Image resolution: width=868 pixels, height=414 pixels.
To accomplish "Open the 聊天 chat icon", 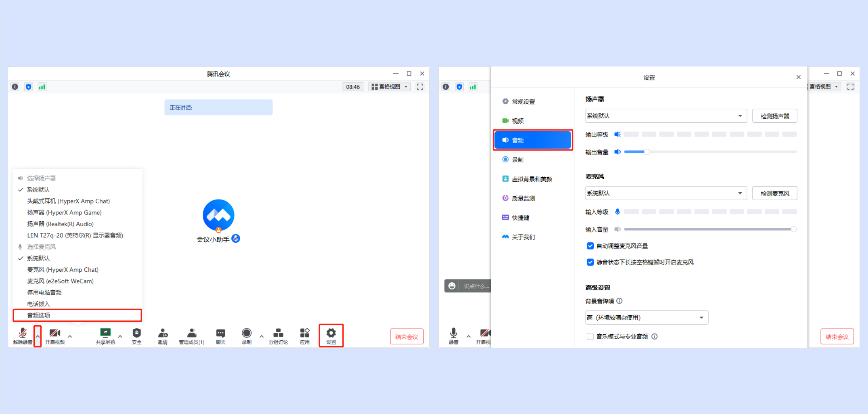I will 221,333.
